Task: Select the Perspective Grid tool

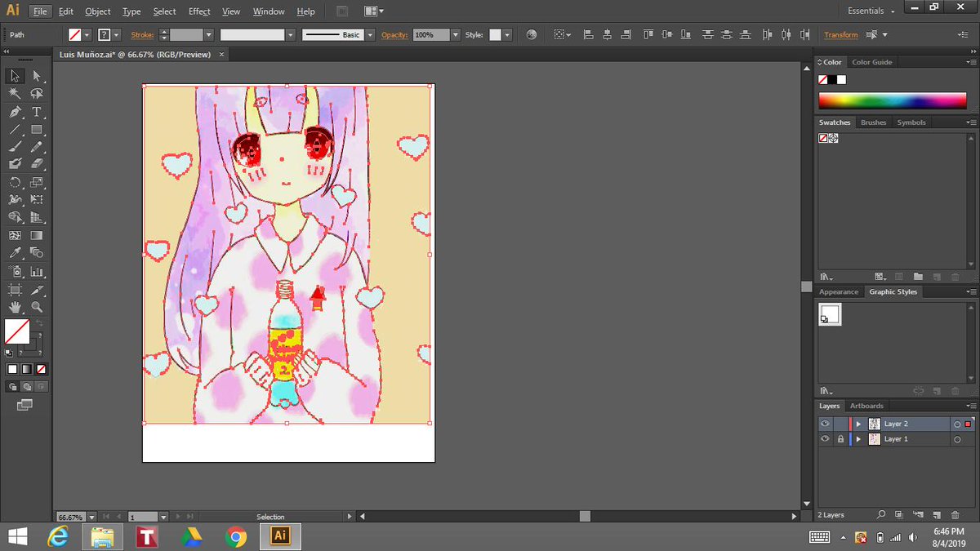Action: click(x=37, y=217)
